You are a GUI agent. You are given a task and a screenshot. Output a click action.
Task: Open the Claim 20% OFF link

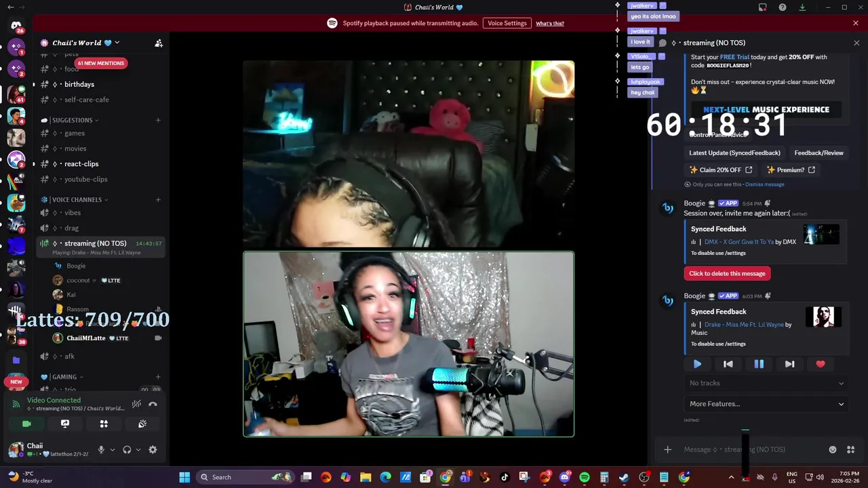[x=721, y=170]
